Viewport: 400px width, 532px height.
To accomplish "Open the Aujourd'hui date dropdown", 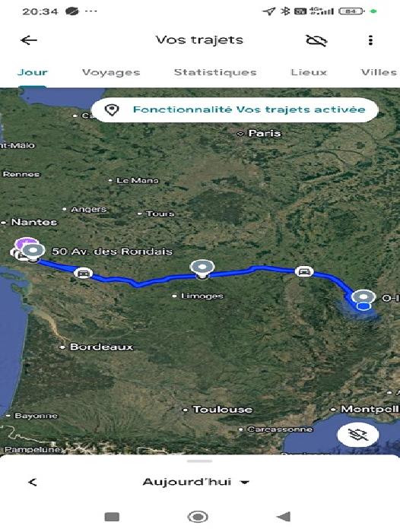I will tap(196, 482).
